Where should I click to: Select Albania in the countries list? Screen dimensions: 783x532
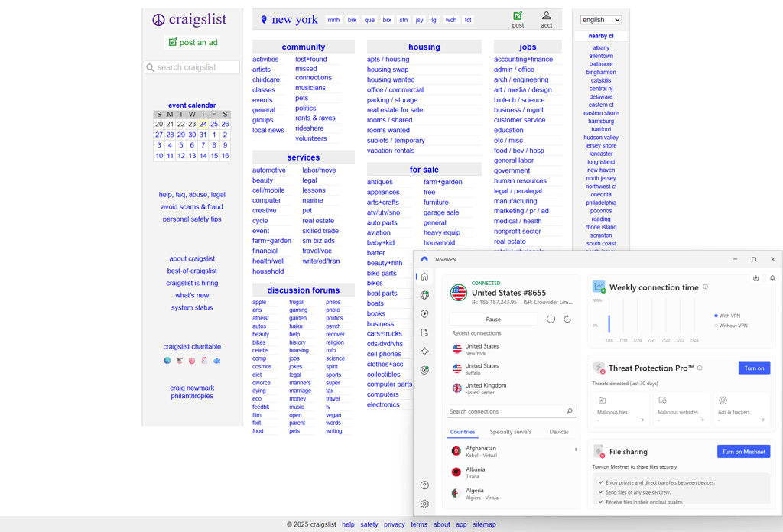510,472
